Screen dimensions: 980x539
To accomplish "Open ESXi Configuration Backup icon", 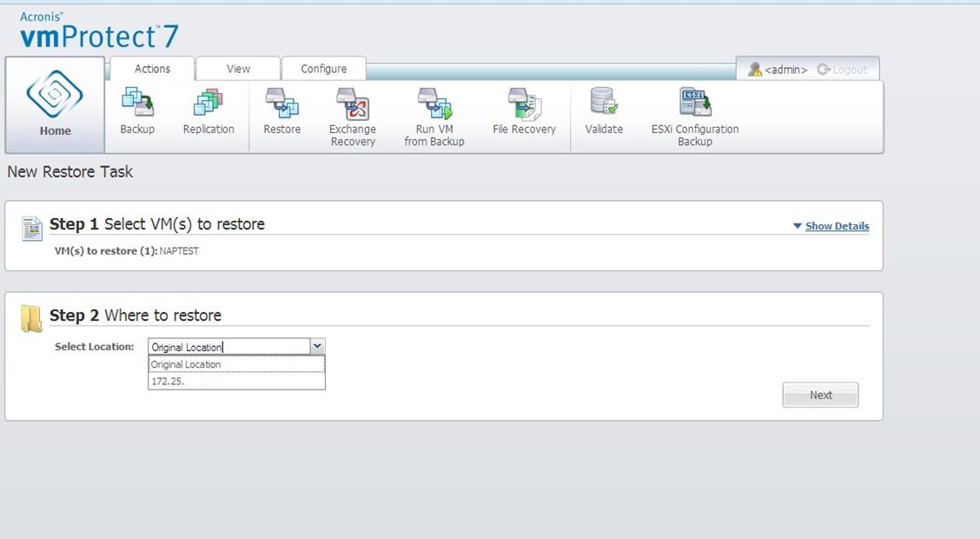I will [x=695, y=102].
